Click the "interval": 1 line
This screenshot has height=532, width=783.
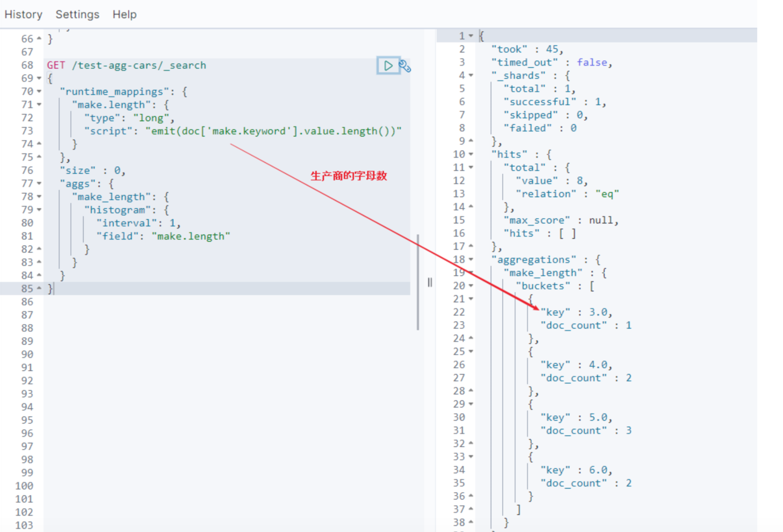138,223
